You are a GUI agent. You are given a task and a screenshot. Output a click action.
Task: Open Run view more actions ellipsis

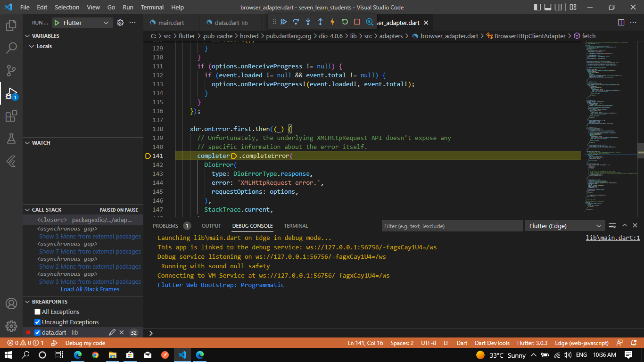pos(132,23)
